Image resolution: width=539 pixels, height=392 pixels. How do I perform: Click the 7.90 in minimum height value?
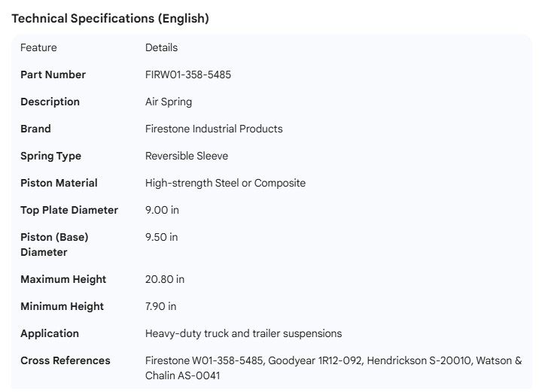(x=161, y=306)
